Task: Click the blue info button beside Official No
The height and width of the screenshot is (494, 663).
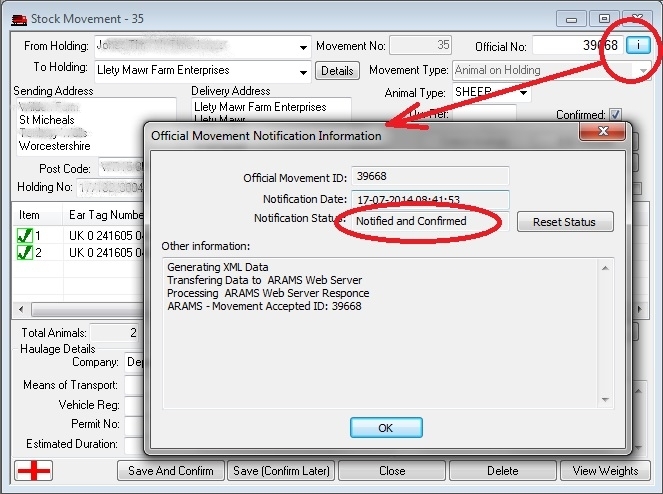Action: [x=638, y=44]
